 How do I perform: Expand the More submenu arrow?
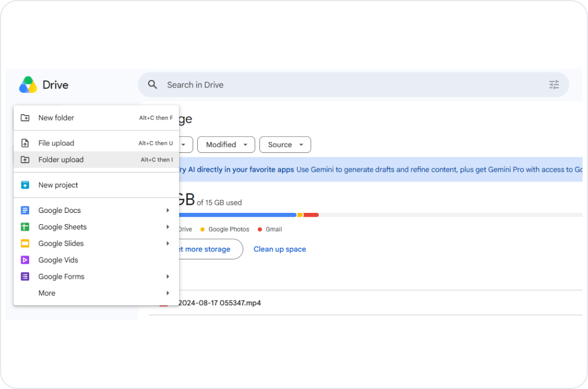click(x=168, y=293)
